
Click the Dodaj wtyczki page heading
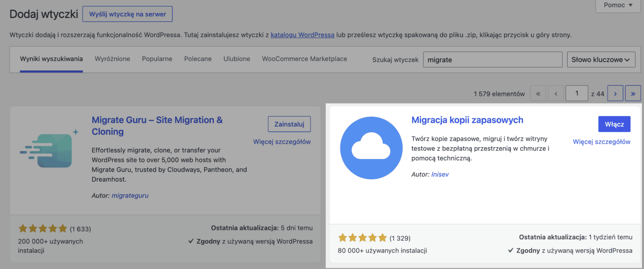click(x=44, y=14)
